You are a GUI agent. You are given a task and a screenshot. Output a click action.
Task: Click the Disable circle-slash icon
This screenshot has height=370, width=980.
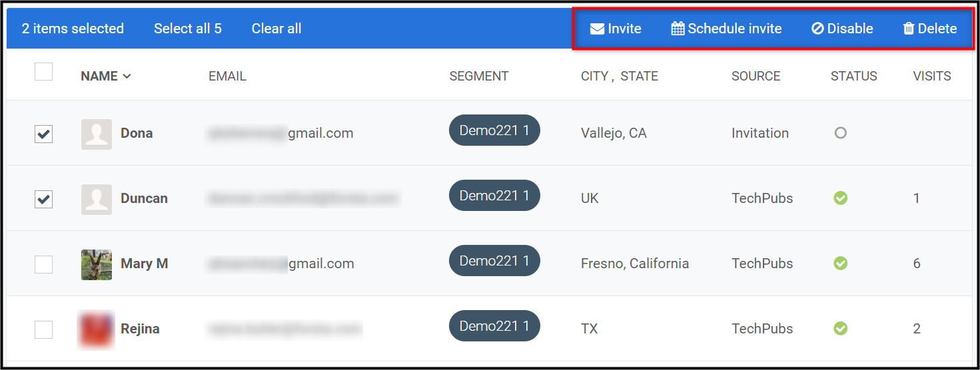(x=817, y=29)
